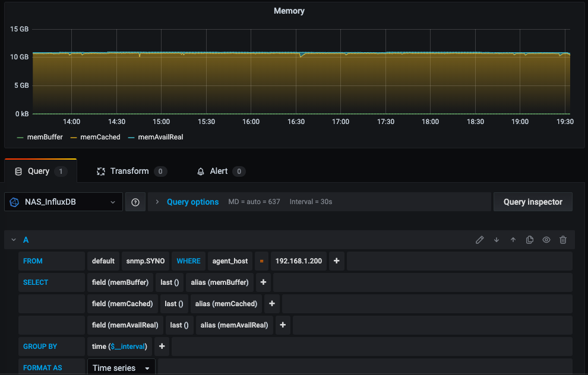Click Query options link
588x375 pixels.
click(x=193, y=202)
